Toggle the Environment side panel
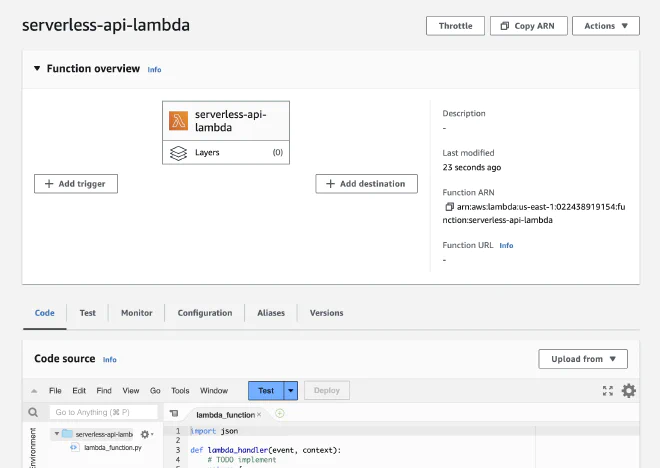This screenshot has width=660, height=468. (x=33, y=447)
